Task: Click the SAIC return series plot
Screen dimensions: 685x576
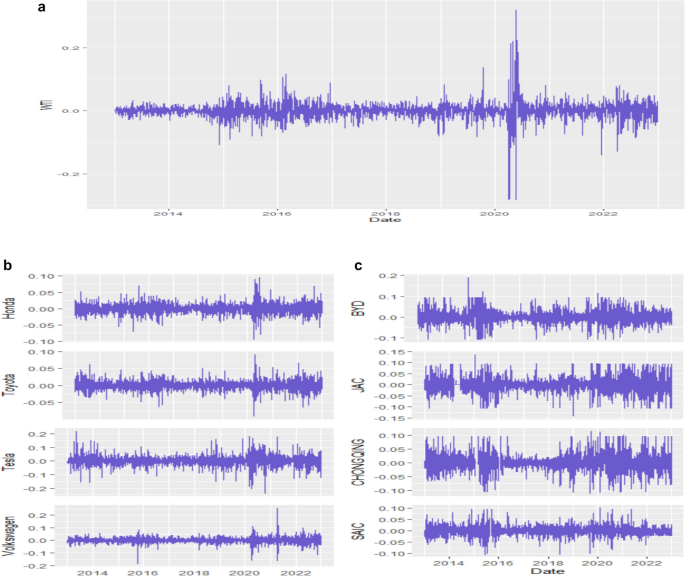Action: [x=548, y=531]
